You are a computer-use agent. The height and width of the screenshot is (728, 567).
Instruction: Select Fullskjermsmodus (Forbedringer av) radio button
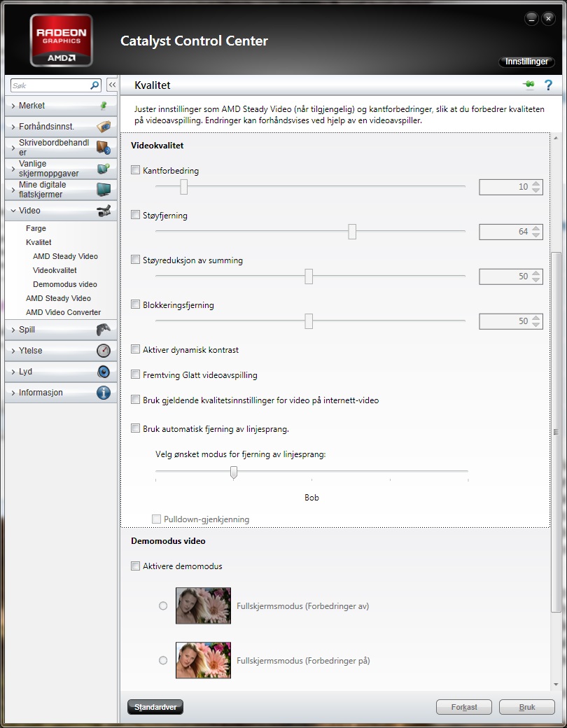(x=163, y=606)
